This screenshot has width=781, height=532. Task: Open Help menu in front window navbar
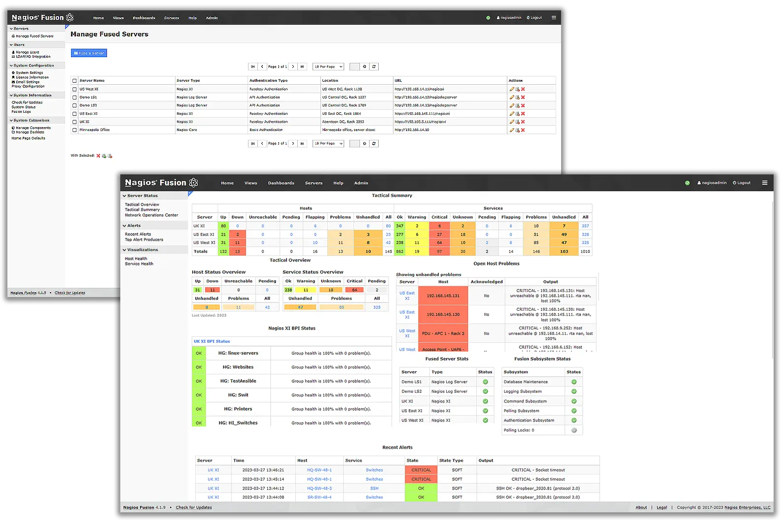click(x=338, y=183)
